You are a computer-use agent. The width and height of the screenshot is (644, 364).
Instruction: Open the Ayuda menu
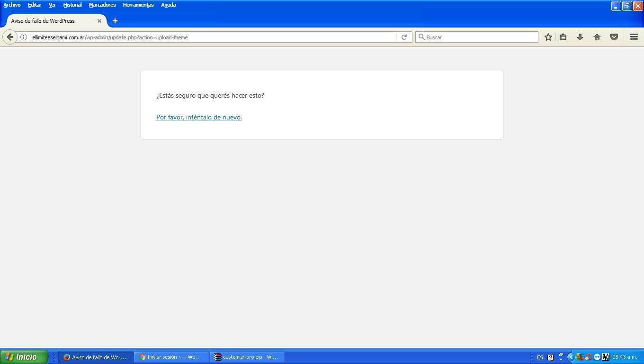pyautogui.click(x=168, y=5)
